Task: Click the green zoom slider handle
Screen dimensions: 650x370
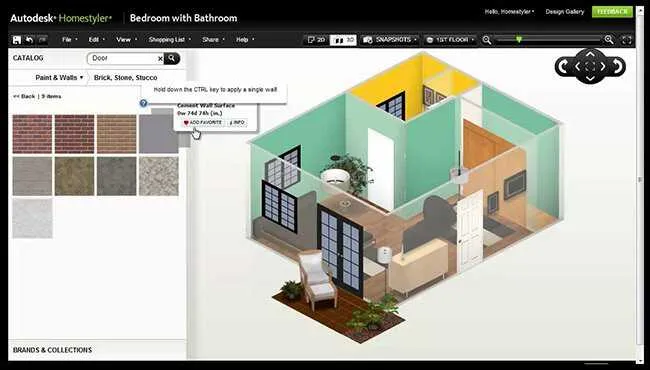Action: [519, 39]
